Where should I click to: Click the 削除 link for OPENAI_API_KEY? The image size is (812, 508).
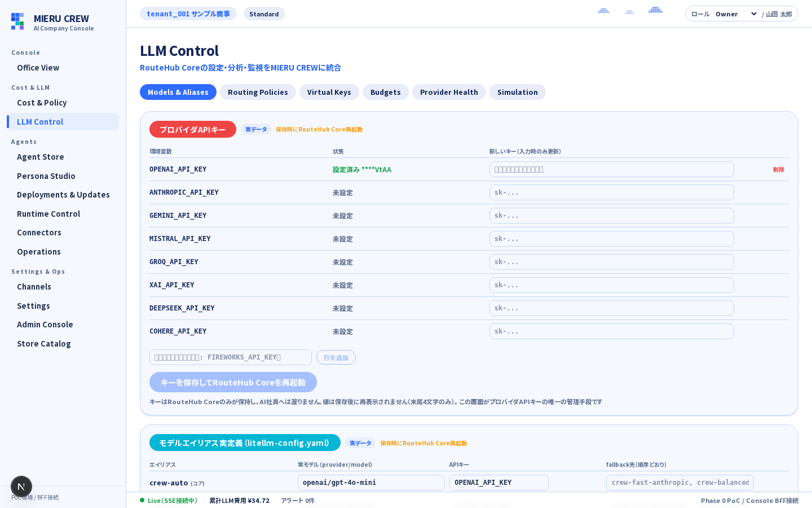pyautogui.click(x=779, y=169)
